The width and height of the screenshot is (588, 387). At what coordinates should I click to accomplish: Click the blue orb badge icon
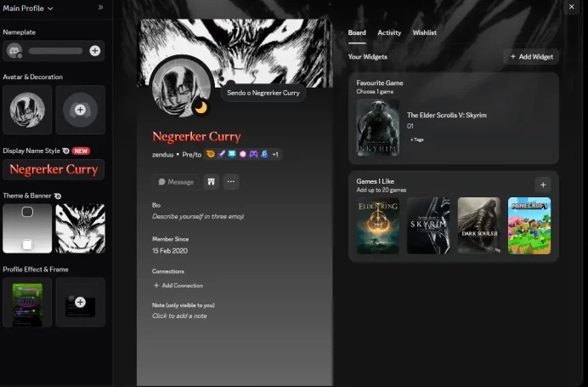point(264,154)
